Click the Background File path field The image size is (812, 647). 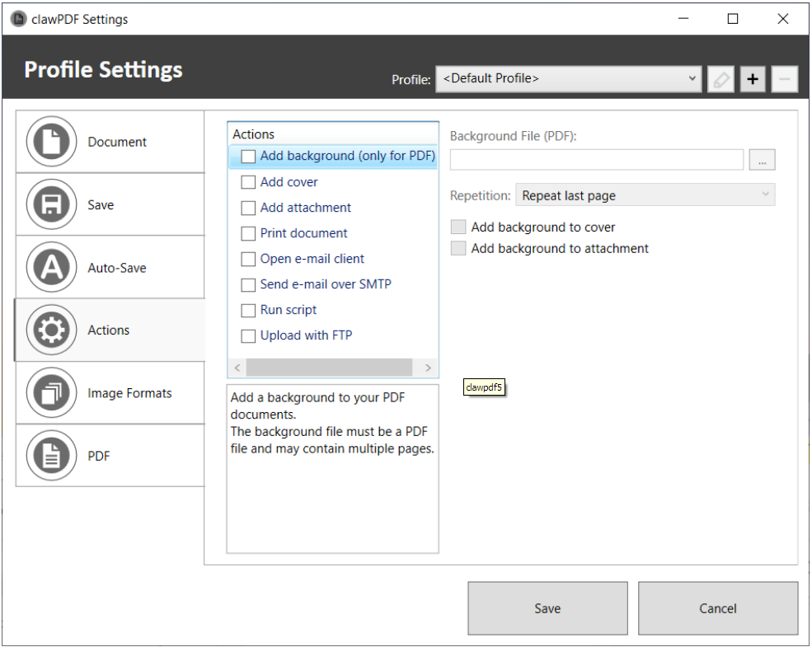[x=596, y=160]
